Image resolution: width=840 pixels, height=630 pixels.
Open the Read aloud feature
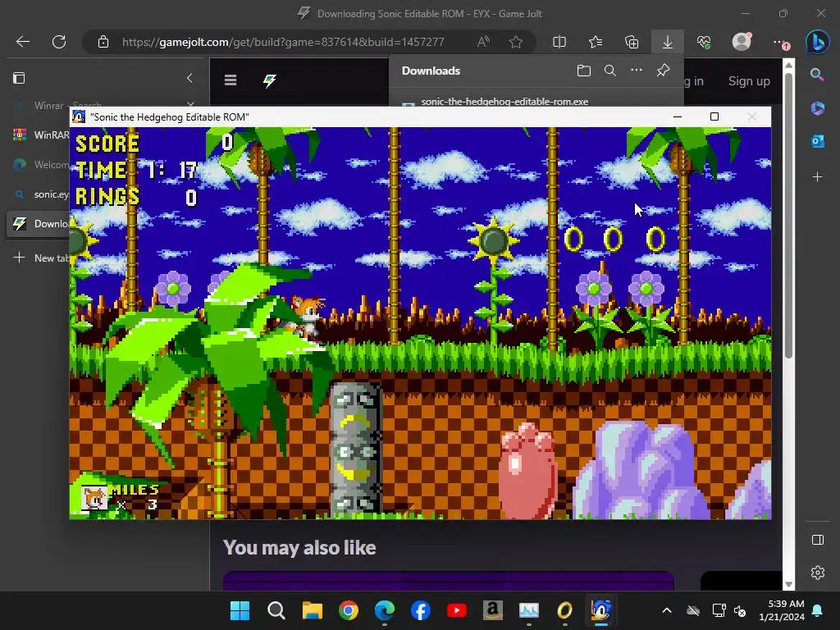(483, 42)
